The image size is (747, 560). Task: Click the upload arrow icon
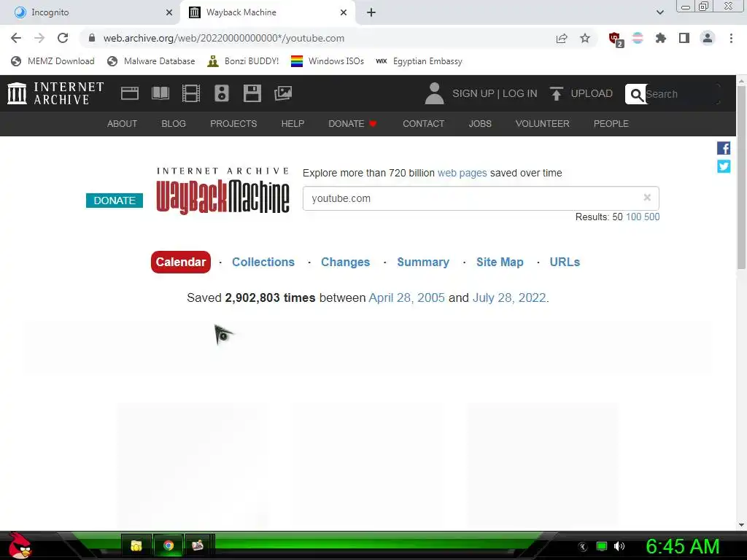click(556, 93)
